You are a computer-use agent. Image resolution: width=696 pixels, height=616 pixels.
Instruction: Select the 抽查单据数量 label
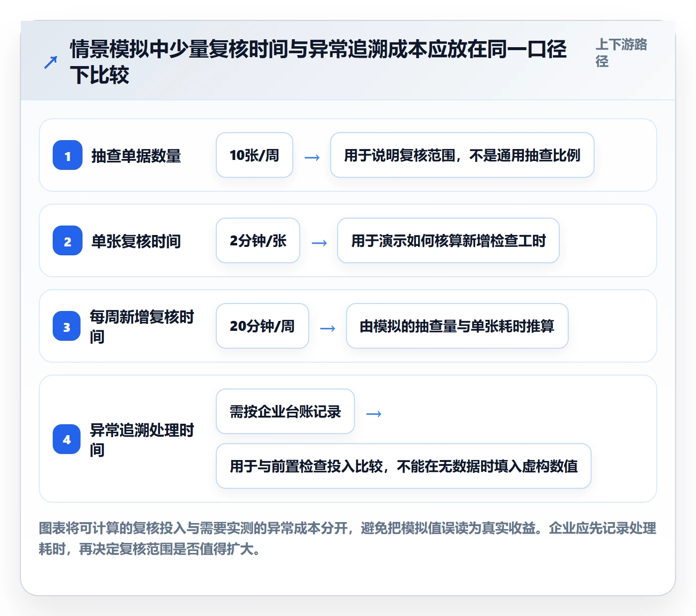pos(136,156)
